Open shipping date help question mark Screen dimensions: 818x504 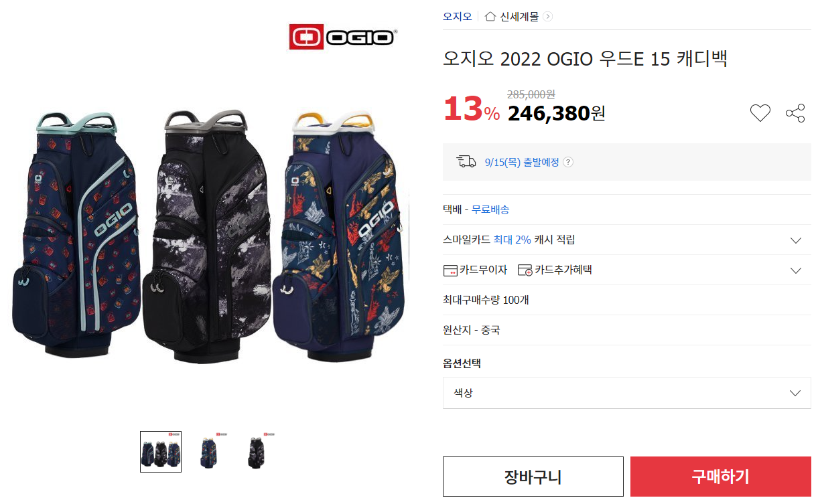click(568, 162)
